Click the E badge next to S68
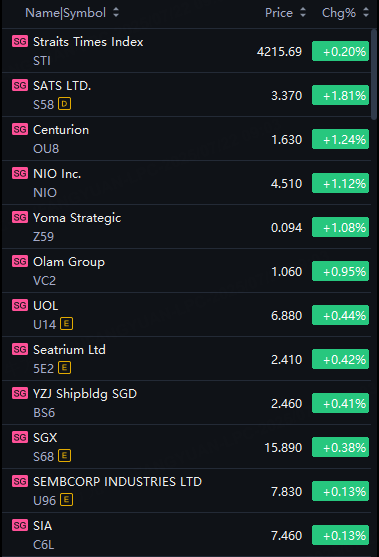This screenshot has width=379, height=557. (64, 456)
